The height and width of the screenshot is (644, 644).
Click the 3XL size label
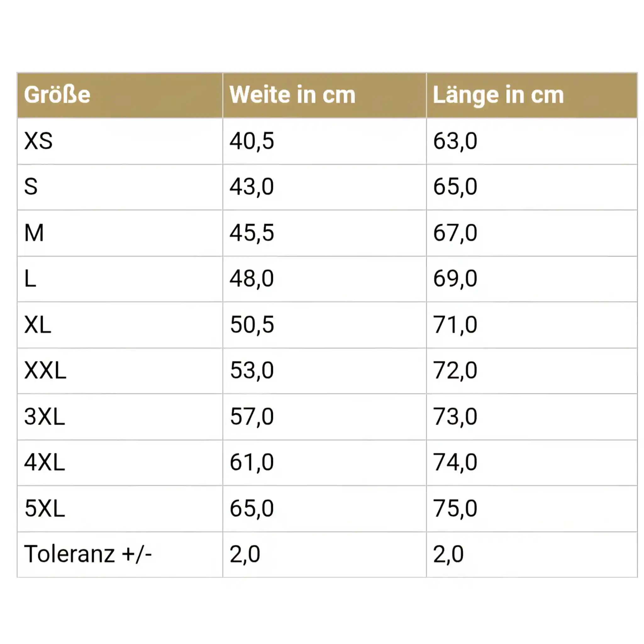click(x=45, y=417)
